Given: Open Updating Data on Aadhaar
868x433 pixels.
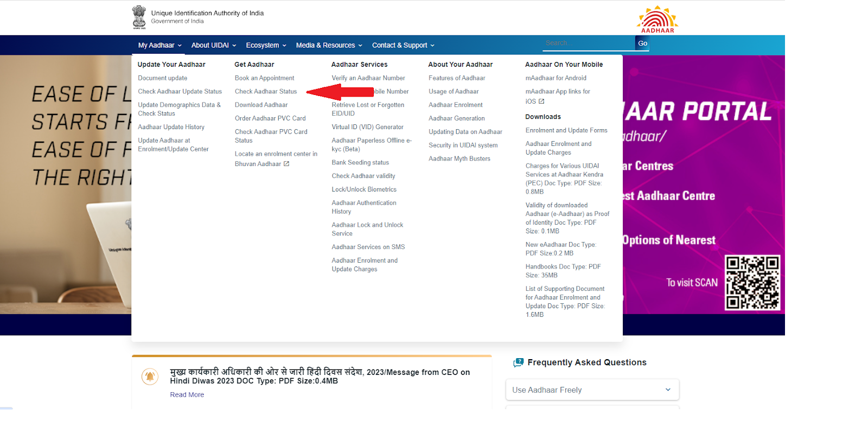Looking at the screenshot, I should (465, 132).
